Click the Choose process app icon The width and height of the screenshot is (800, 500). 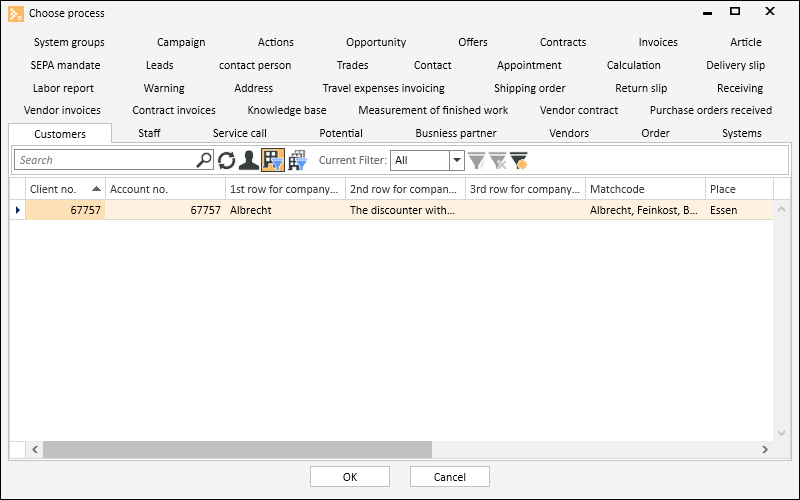(16, 13)
